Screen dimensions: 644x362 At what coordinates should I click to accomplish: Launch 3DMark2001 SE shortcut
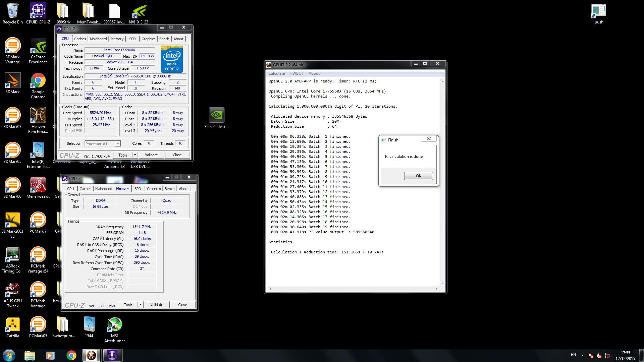click(x=13, y=225)
